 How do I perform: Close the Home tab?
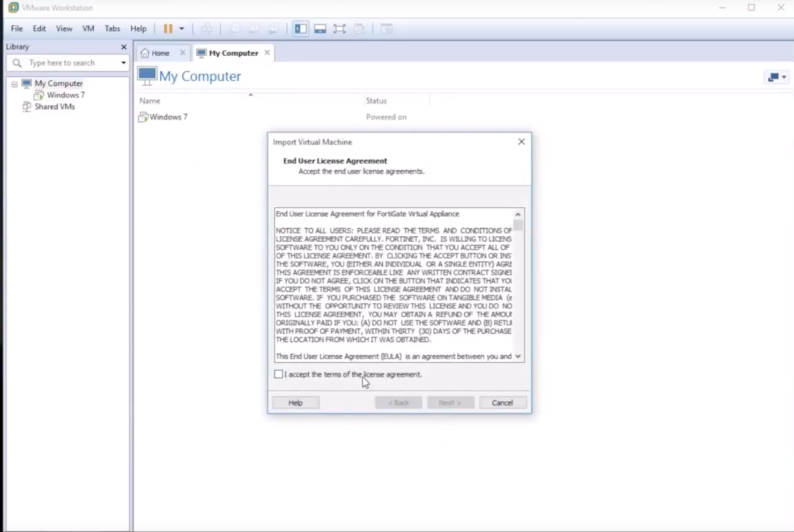click(x=183, y=53)
